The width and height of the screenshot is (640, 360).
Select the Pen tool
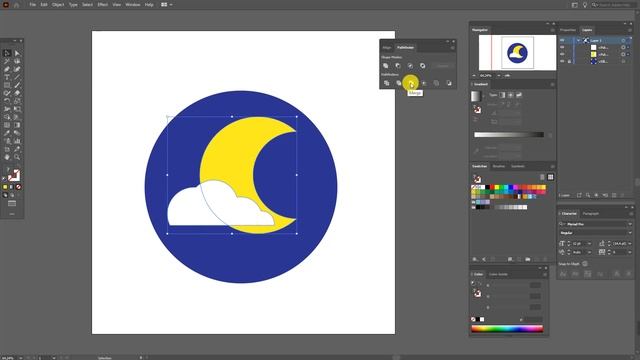(7, 69)
